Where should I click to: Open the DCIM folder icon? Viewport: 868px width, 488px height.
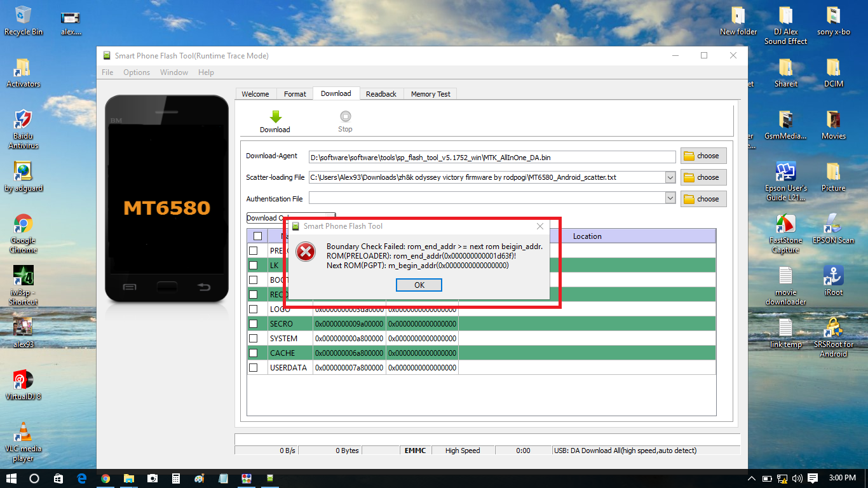[833, 67]
